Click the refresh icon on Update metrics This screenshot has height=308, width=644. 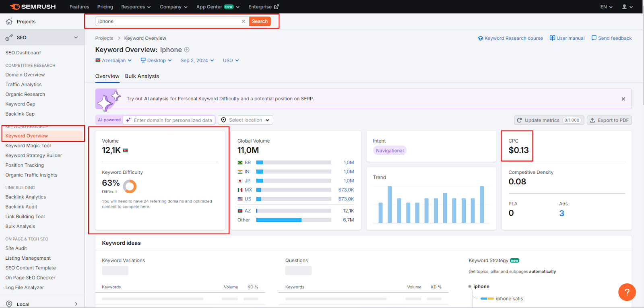pyautogui.click(x=519, y=120)
